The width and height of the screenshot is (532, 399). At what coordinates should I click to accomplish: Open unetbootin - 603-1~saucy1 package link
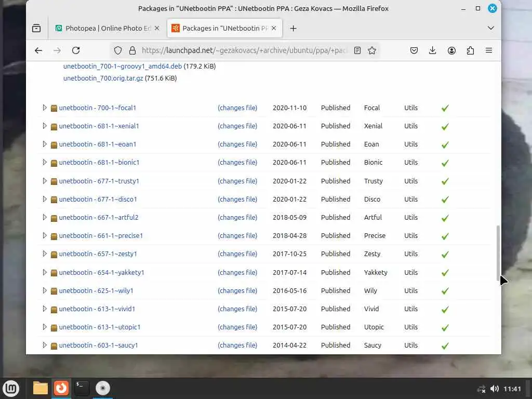point(98,345)
